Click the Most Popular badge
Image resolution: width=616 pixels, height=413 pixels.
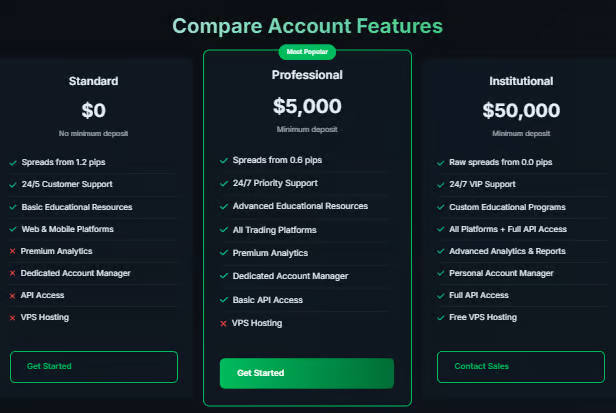click(x=307, y=51)
